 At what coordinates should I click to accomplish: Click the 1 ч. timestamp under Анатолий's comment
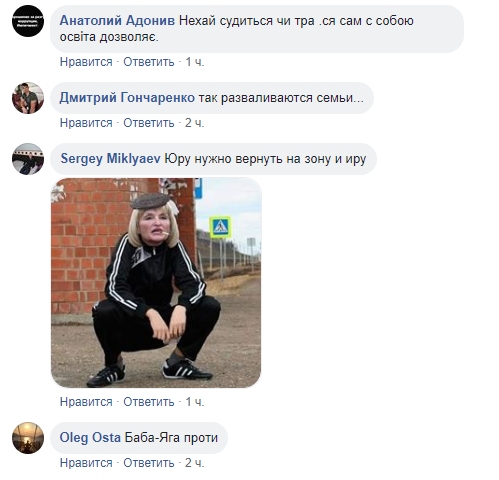click(195, 62)
